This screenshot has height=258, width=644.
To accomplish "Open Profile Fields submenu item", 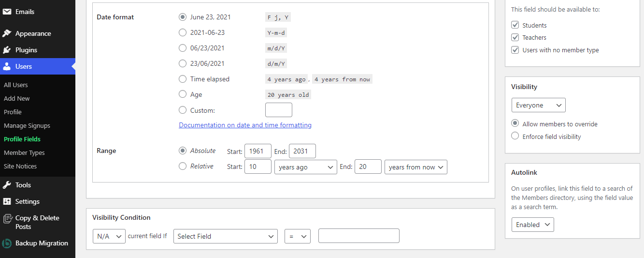I will tap(22, 139).
